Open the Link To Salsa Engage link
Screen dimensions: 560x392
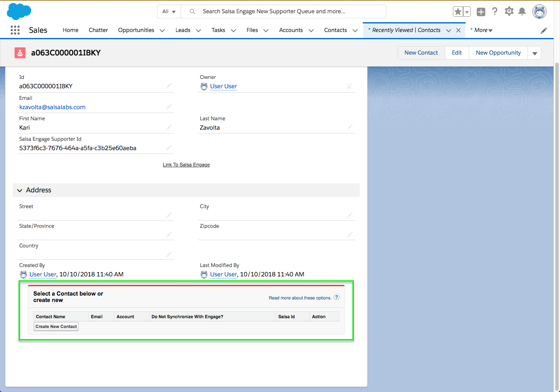(x=186, y=165)
